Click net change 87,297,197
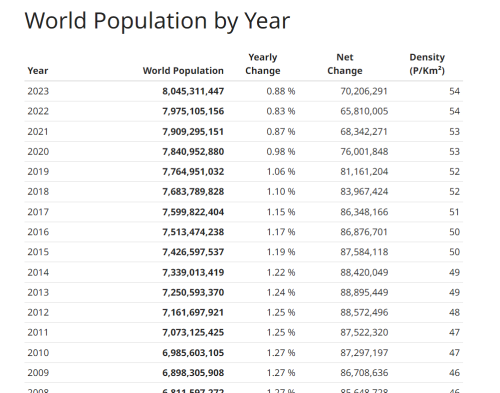Screen dimensions: 500x393 (x=364, y=353)
